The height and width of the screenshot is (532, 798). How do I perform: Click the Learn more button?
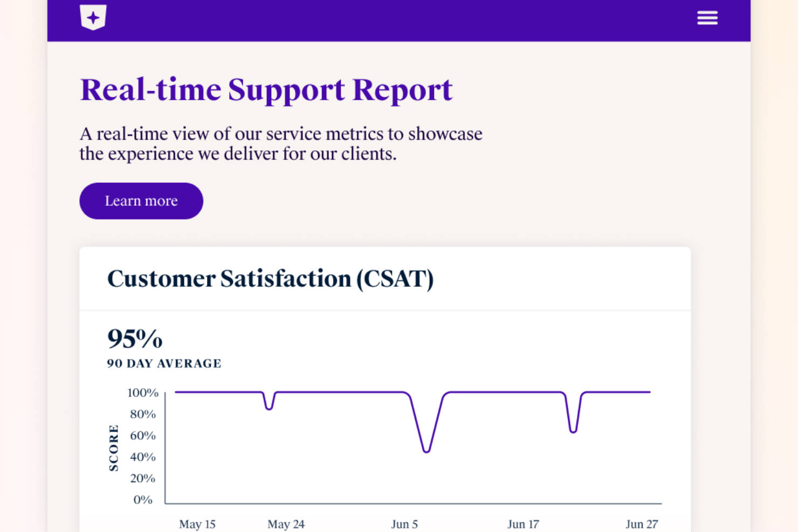[x=141, y=201]
